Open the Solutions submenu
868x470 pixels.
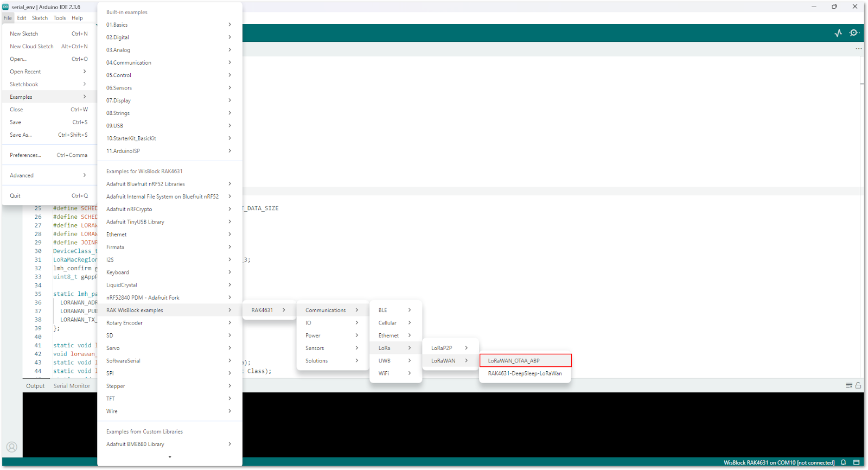pos(333,361)
